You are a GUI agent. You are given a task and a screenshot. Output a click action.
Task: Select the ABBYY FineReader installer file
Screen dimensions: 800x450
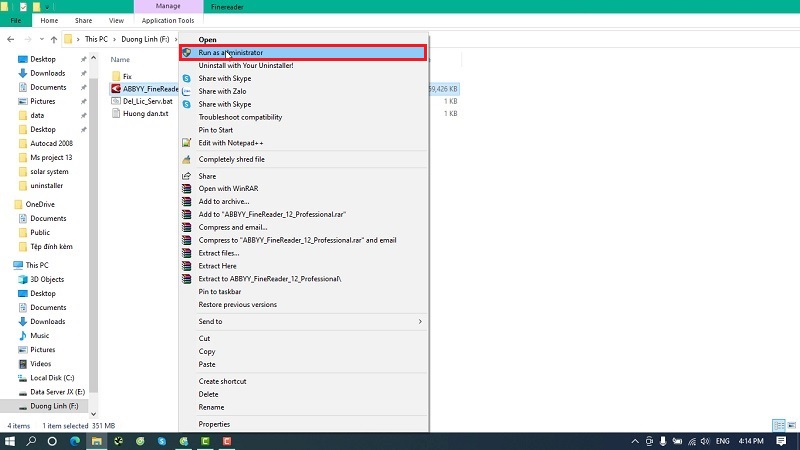[148, 88]
